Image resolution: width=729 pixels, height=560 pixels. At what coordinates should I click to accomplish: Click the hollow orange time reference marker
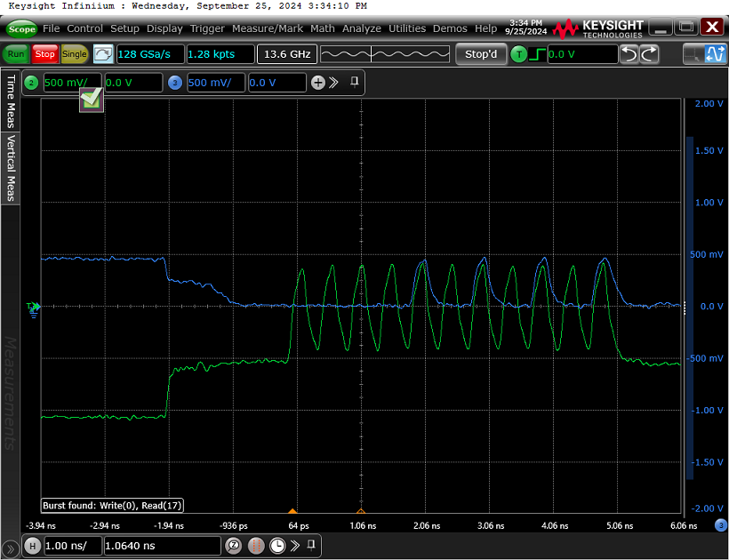(x=361, y=511)
